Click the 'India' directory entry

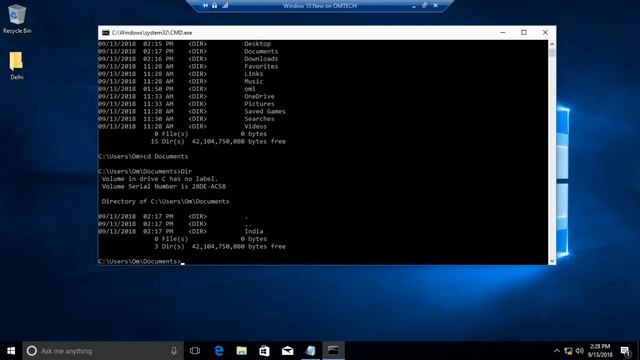[254, 231]
